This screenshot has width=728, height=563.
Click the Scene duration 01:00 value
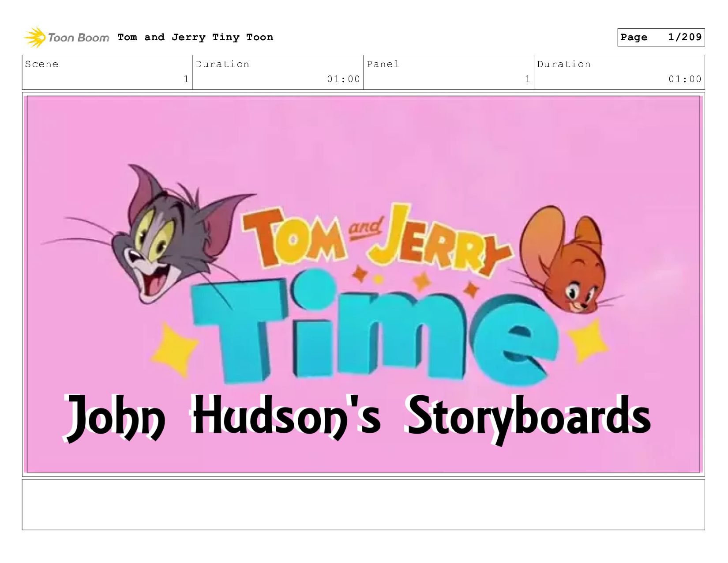343,79
